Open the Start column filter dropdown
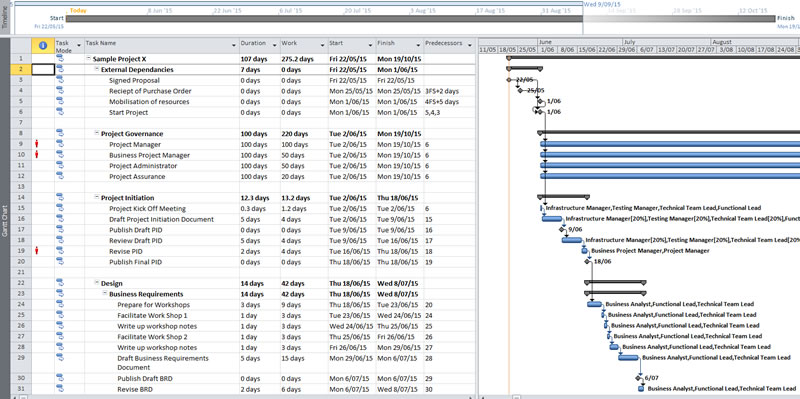The width and height of the screenshot is (800, 399). [x=371, y=46]
